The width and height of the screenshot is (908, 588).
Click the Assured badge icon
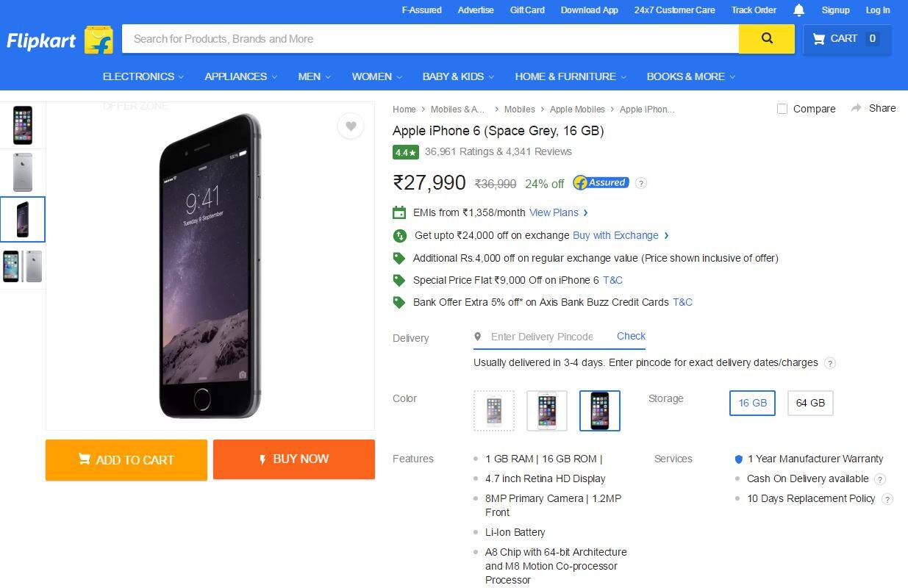600,182
